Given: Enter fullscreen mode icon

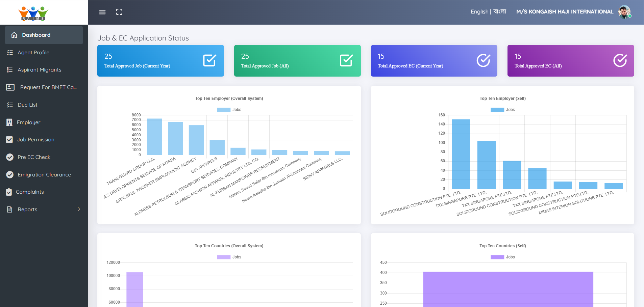Looking at the screenshot, I should point(119,12).
